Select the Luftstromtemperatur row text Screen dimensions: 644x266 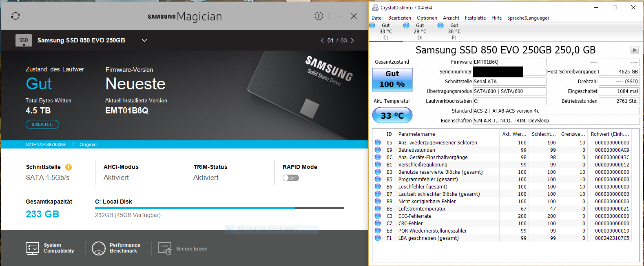pyautogui.click(x=422, y=209)
